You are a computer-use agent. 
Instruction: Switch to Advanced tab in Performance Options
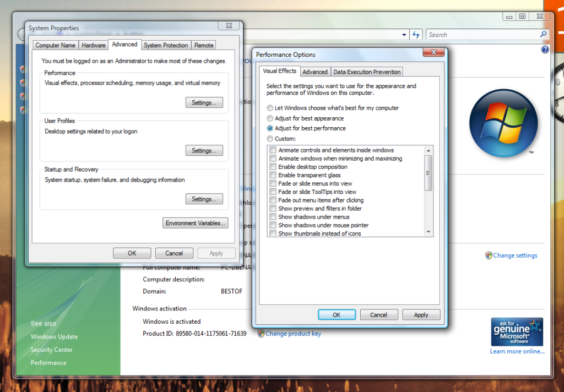(x=315, y=72)
